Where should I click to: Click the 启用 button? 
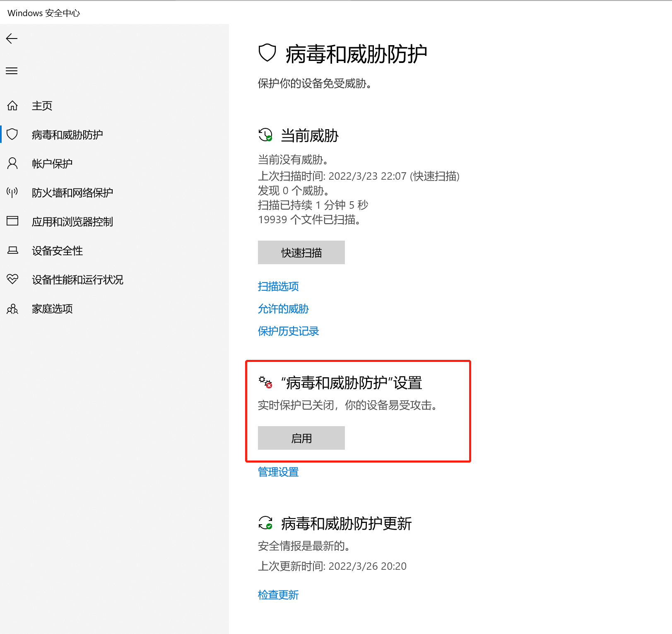pos(301,438)
